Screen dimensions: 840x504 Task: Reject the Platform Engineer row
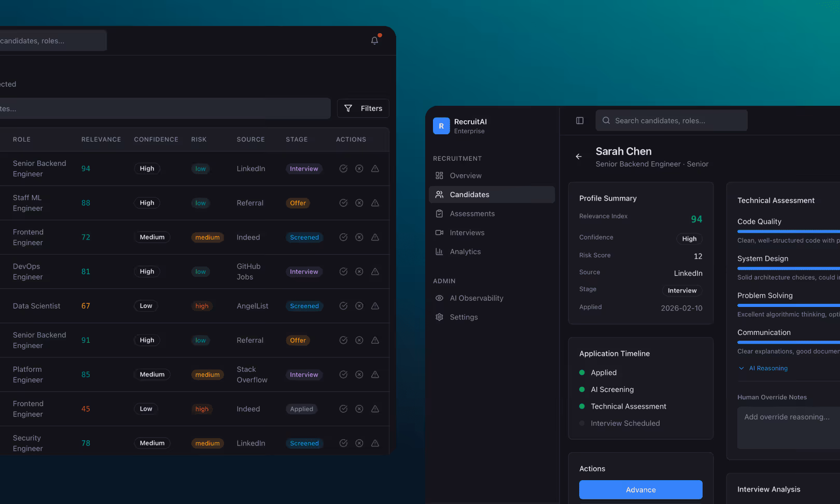(x=359, y=374)
